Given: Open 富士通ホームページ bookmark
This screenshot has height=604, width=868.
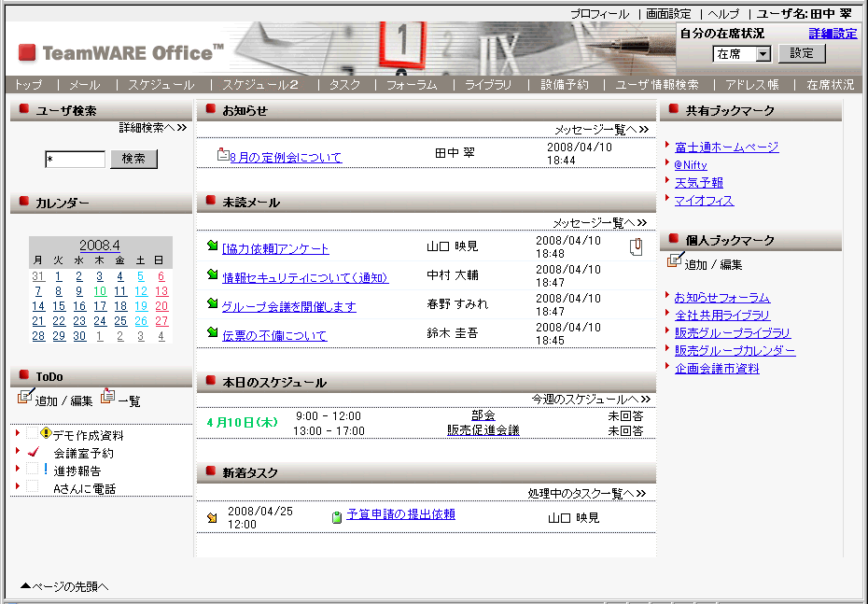Looking at the screenshot, I should [726, 147].
